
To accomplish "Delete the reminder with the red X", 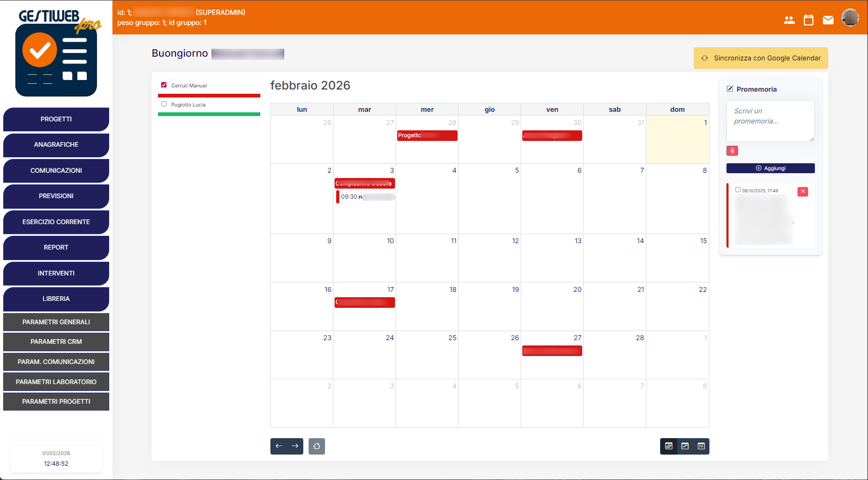I will tap(803, 191).
